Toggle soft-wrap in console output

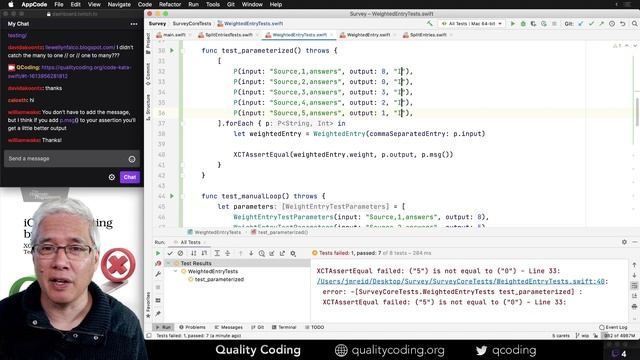(634, 286)
